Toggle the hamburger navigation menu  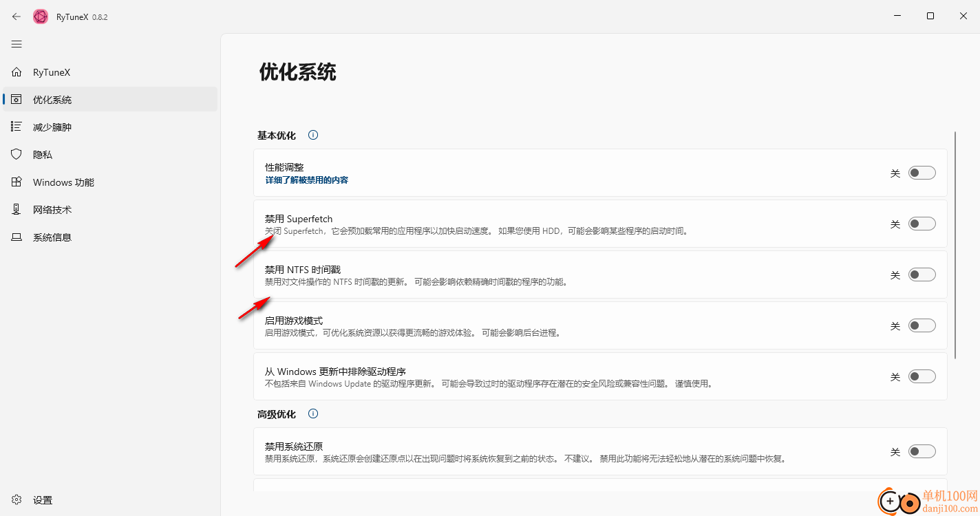(x=17, y=44)
